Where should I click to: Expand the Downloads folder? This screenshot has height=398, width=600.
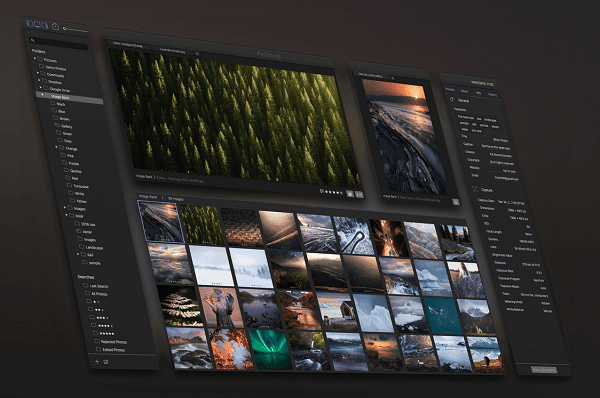pos(38,73)
